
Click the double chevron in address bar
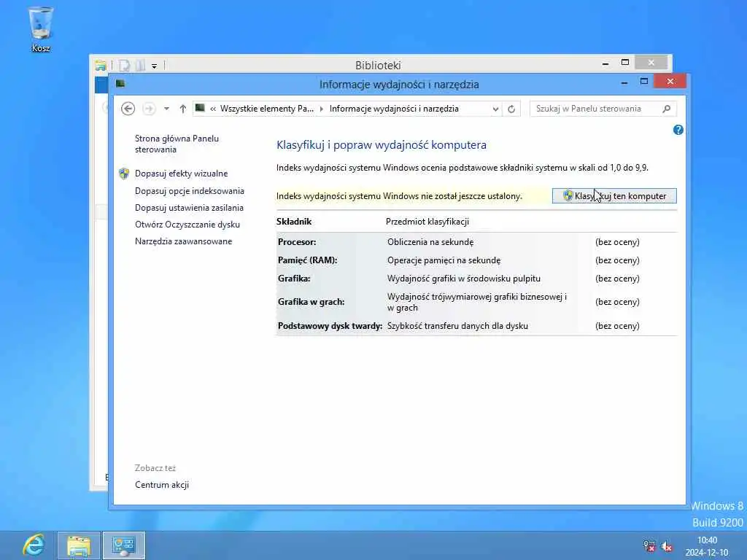click(x=213, y=109)
